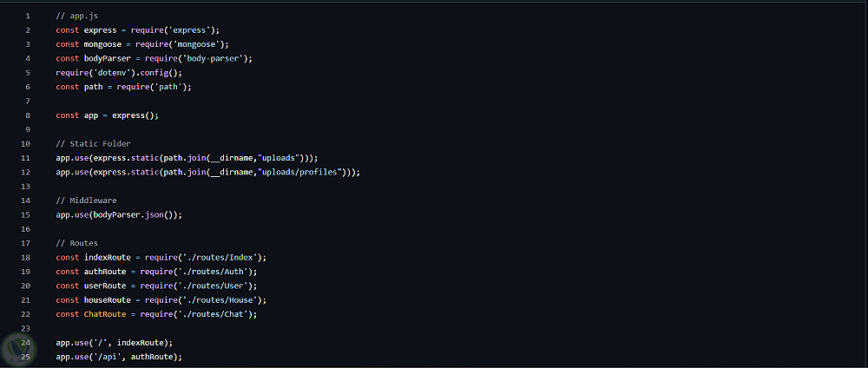Click the faded green leaf icon
This screenshot has height=368, width=868.
point(15,348)
